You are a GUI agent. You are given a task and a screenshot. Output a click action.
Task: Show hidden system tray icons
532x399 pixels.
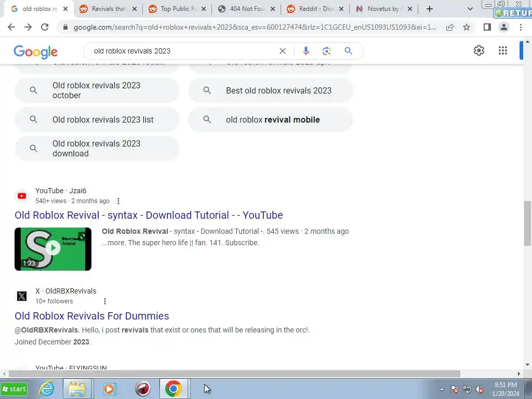tap(442, 390)
